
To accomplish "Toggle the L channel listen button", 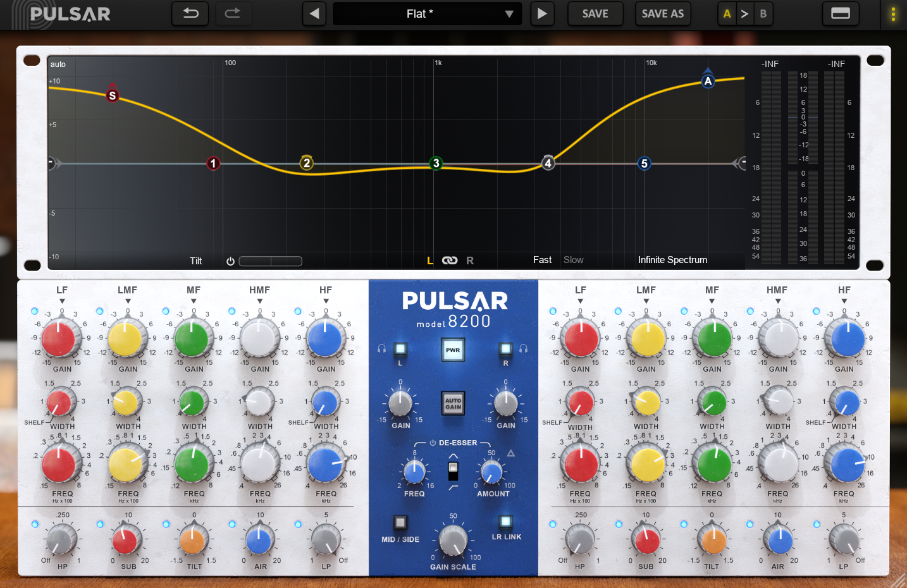I will (400, 349).
